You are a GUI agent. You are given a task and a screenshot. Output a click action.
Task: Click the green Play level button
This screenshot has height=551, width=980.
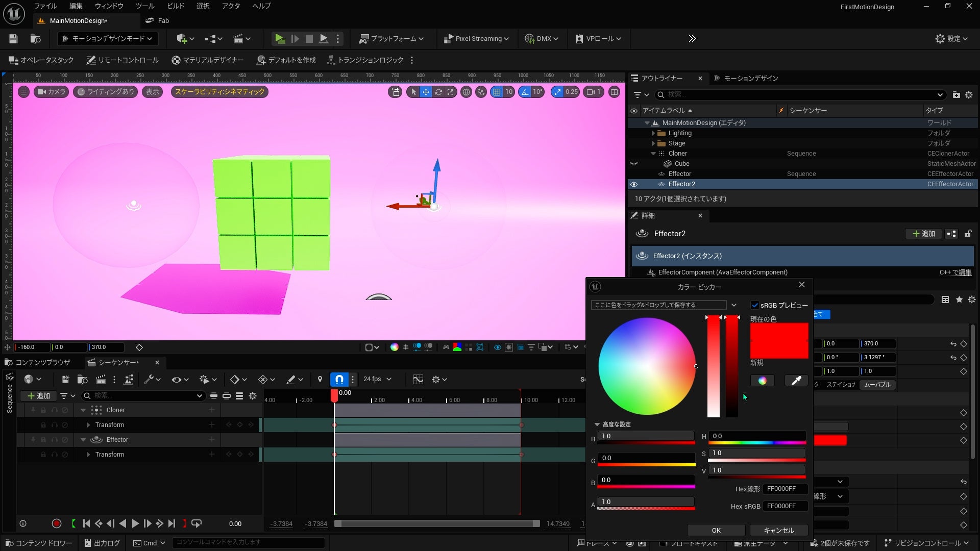click(280, 39)
